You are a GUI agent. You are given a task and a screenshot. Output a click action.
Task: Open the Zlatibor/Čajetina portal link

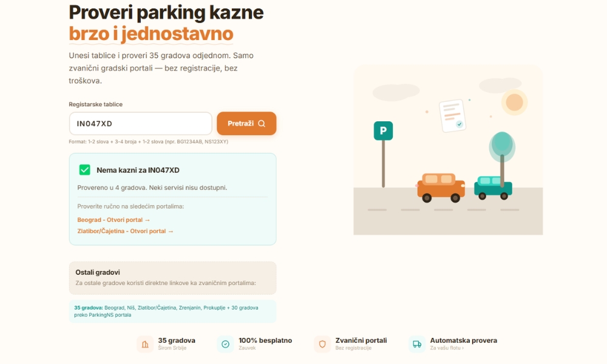[x=125, y=231]
